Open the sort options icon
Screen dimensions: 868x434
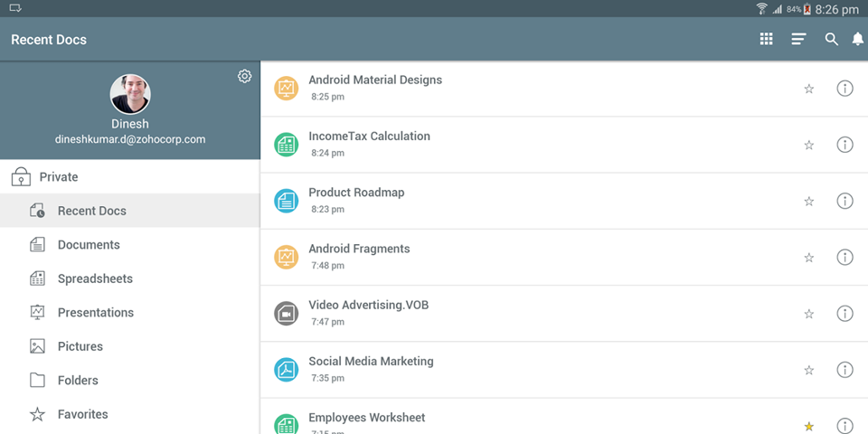(x=798, y=39)
